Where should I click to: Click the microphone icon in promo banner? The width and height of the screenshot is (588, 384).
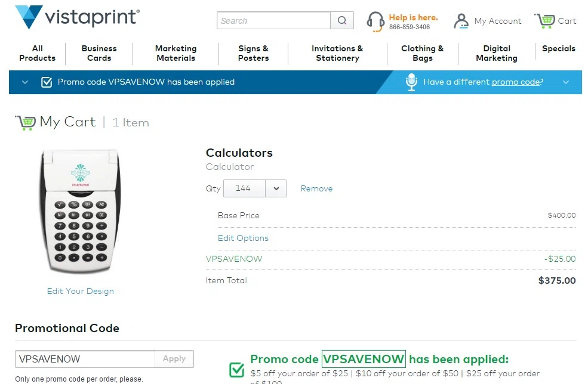pyautogui.click(x=411, y=82)
